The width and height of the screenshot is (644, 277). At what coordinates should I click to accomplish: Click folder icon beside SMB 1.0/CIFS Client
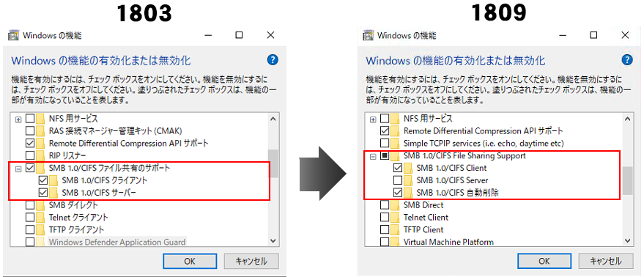click(408, 168)
